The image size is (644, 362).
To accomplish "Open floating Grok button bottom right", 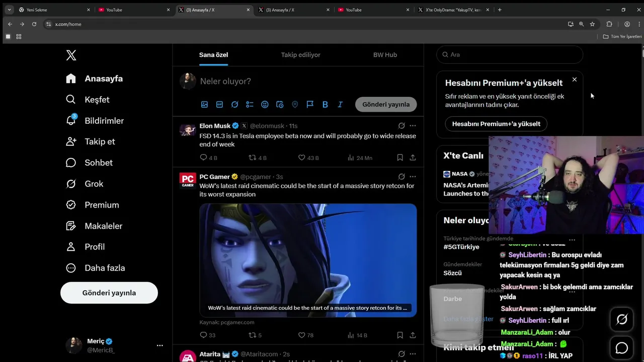I will pos(622,320).
